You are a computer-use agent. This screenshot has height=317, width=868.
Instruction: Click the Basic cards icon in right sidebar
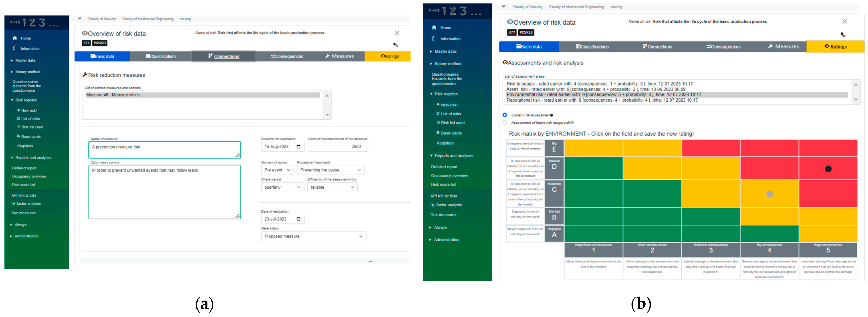point(438,133)
